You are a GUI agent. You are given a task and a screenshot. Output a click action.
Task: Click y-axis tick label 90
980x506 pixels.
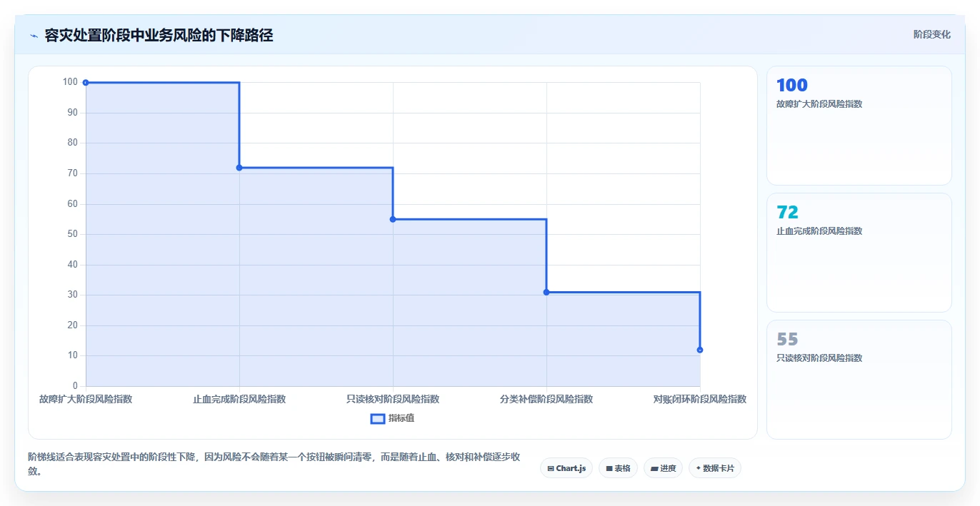73,113
